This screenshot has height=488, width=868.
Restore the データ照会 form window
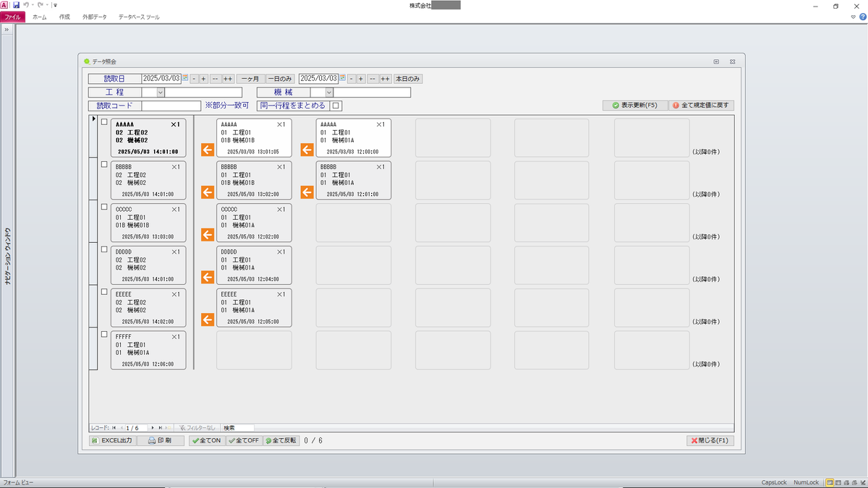pyautogui.click(x=716, y=61)
